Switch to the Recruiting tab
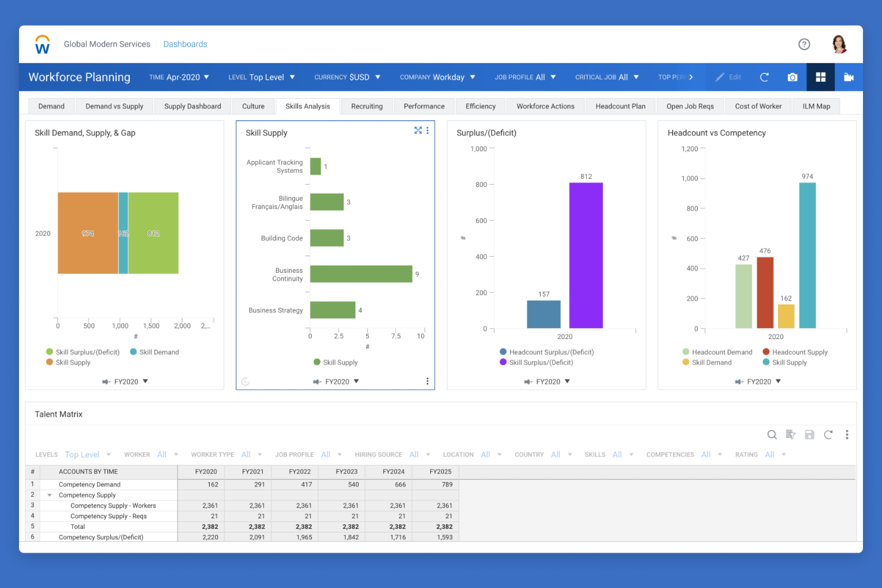This screenshot has height=588, width=882. (x=367, y=106)
